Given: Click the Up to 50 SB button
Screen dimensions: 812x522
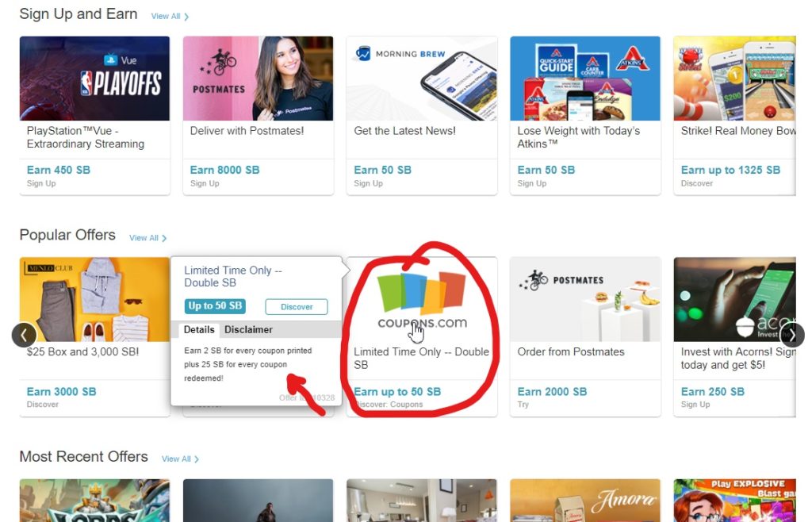Looking at the screenshot, I should [x=215, y=306].
